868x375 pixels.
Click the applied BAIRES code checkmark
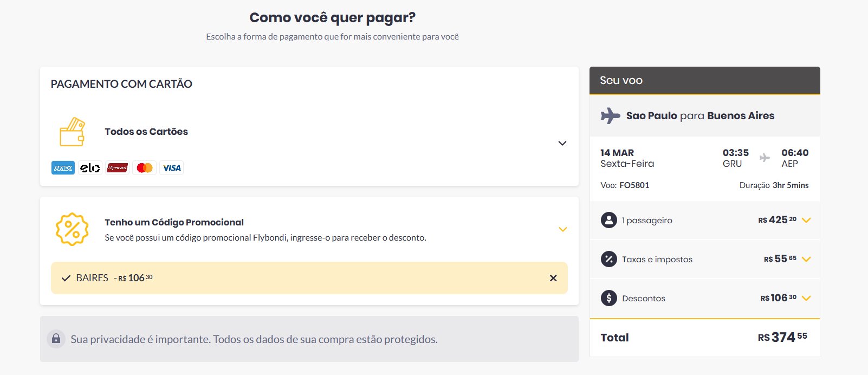click(x=66, y=278)
